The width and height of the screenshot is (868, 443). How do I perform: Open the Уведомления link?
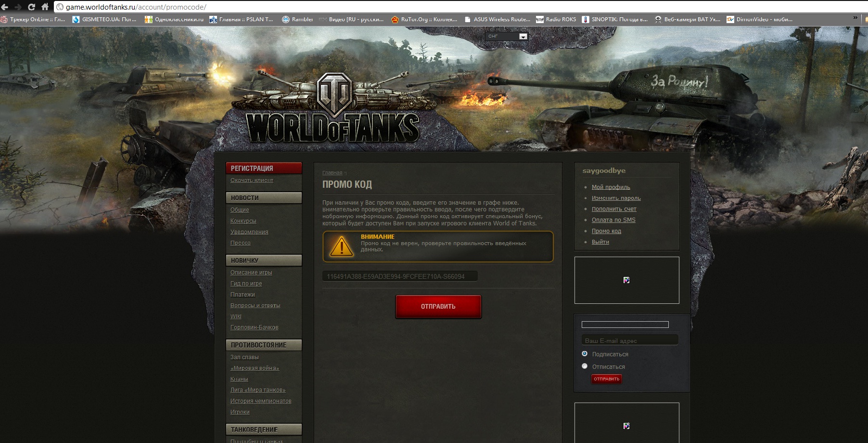249,232
